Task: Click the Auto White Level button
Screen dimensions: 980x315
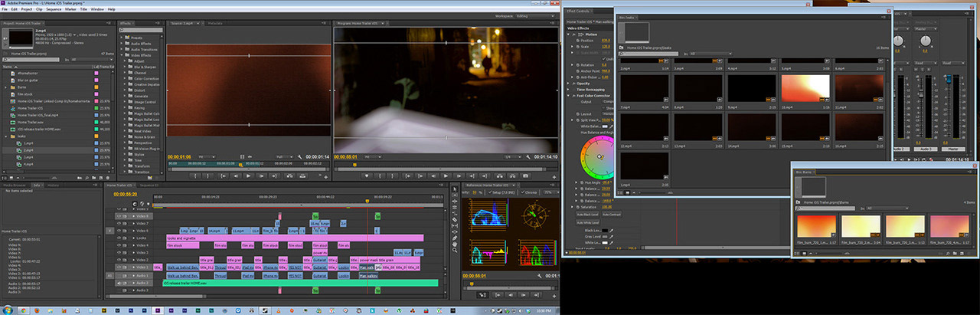Action: pyautogui.click(x=587, y=221)
